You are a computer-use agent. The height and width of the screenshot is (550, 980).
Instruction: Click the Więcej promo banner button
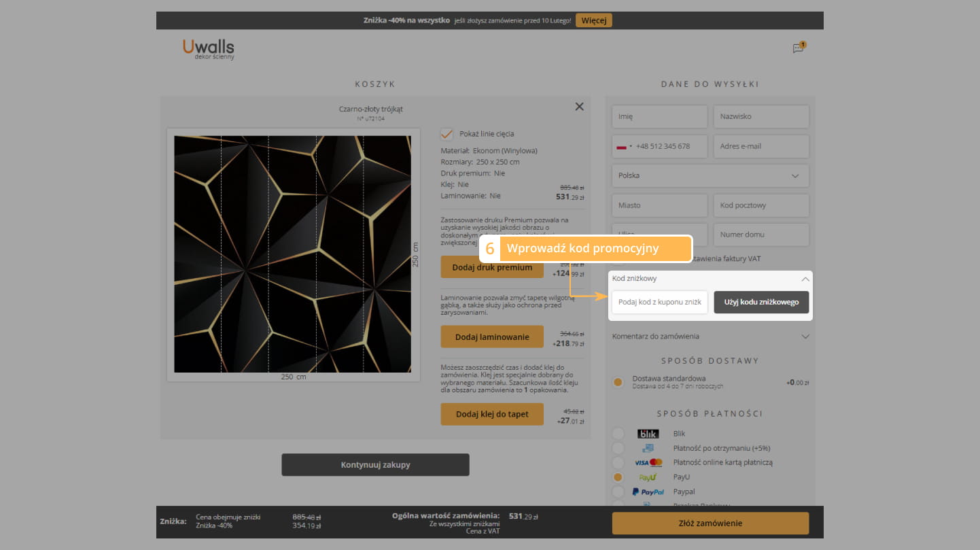(x=593, y=20)
